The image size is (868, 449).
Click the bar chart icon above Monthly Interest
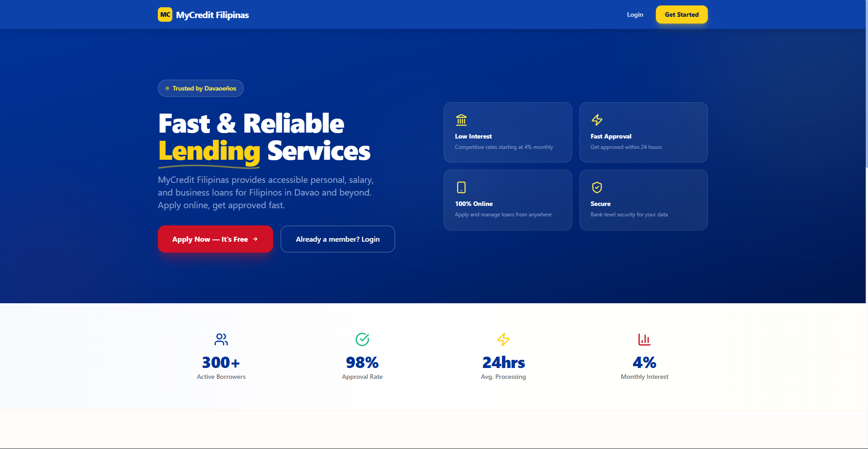tap(645, 339)
